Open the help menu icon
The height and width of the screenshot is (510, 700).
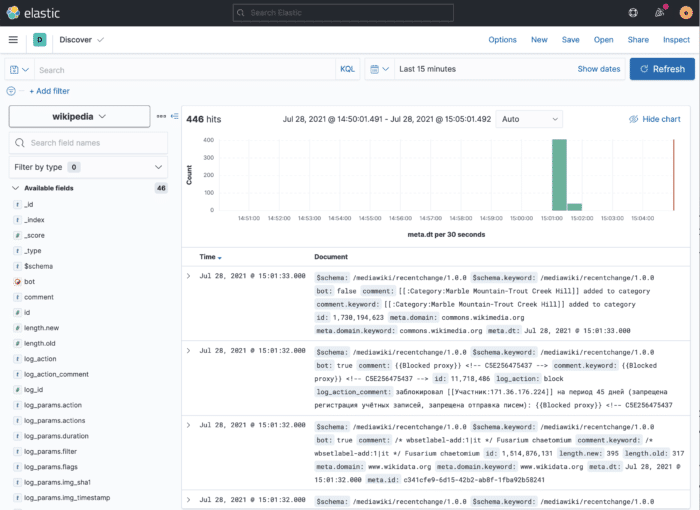coord(633,13)
